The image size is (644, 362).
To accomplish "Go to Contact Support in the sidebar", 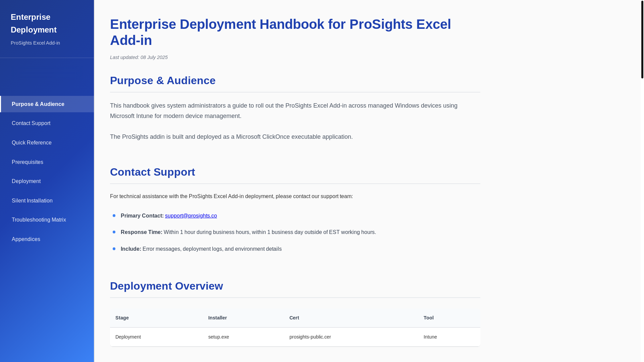I will click(47, 123).
